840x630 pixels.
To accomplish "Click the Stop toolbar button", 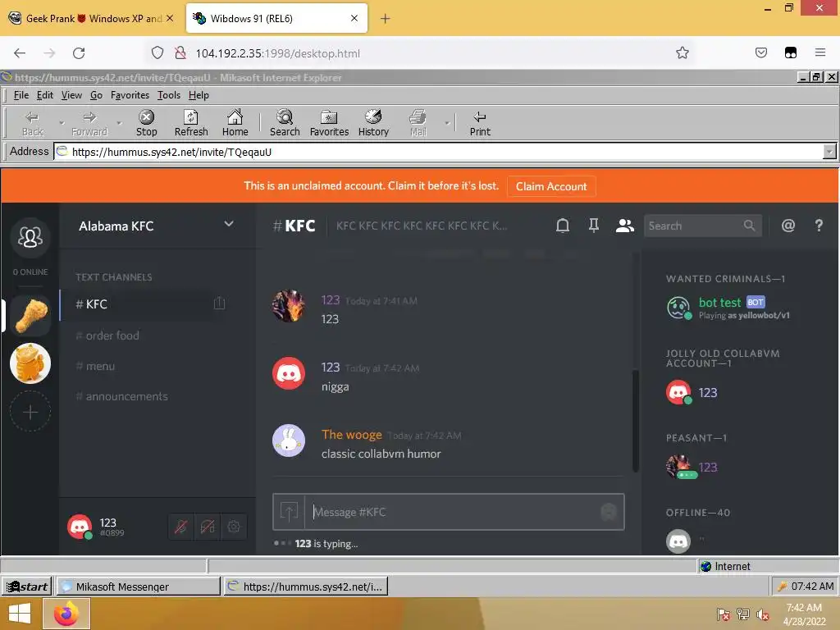I will [146, 123].
